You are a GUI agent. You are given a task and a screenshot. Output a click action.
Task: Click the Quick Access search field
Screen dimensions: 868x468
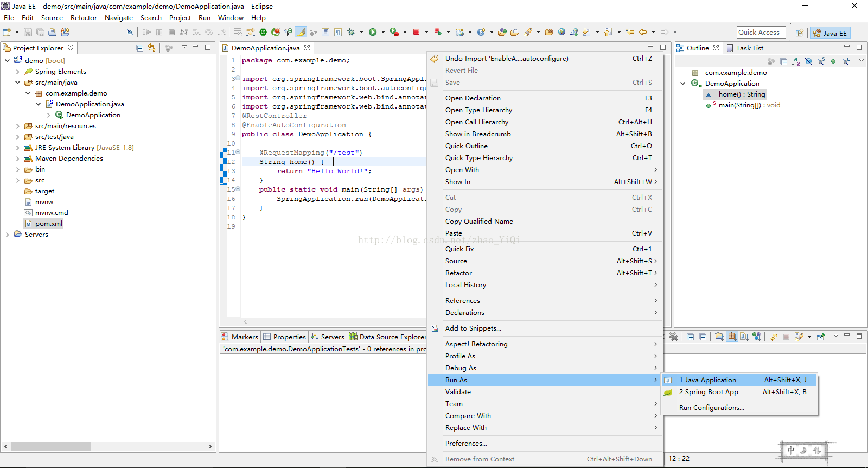pyautogui.click(x=761, y=33)
